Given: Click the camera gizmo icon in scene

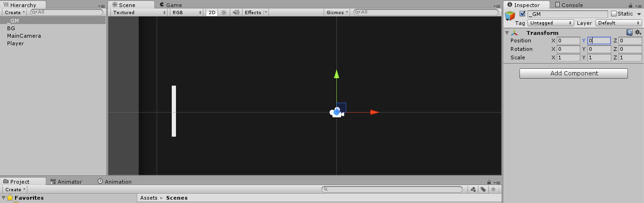Looking at the screenshot, I should [336, 112].
